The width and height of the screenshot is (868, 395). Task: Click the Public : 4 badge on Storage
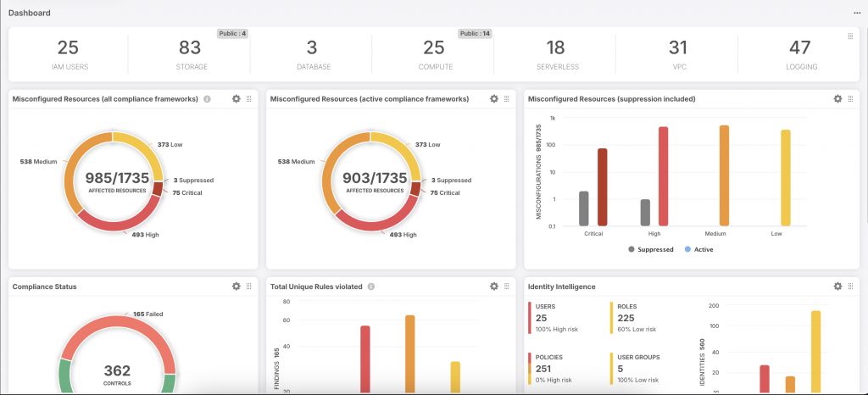(231, 34)
